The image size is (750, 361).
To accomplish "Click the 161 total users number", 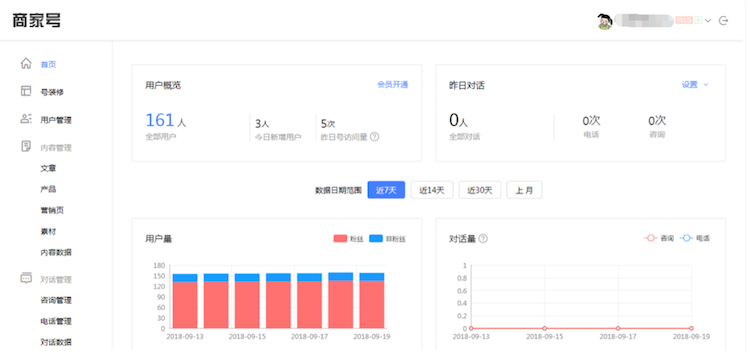I will (159, 120).
